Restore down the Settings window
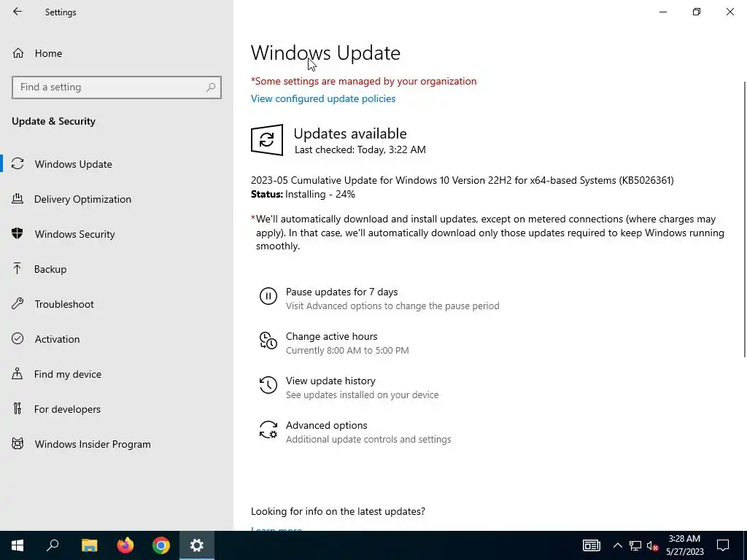The height and width of the screenshot is (560, 747). [697, 12]
